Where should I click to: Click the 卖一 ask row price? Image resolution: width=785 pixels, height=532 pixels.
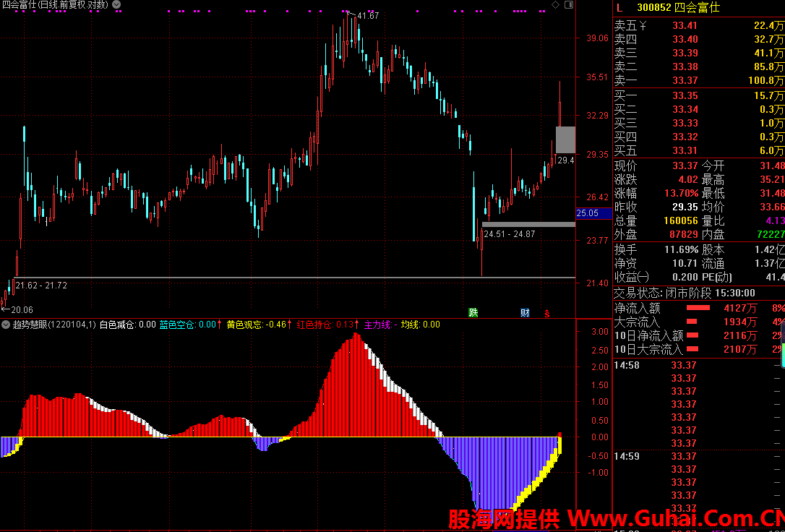685,80
